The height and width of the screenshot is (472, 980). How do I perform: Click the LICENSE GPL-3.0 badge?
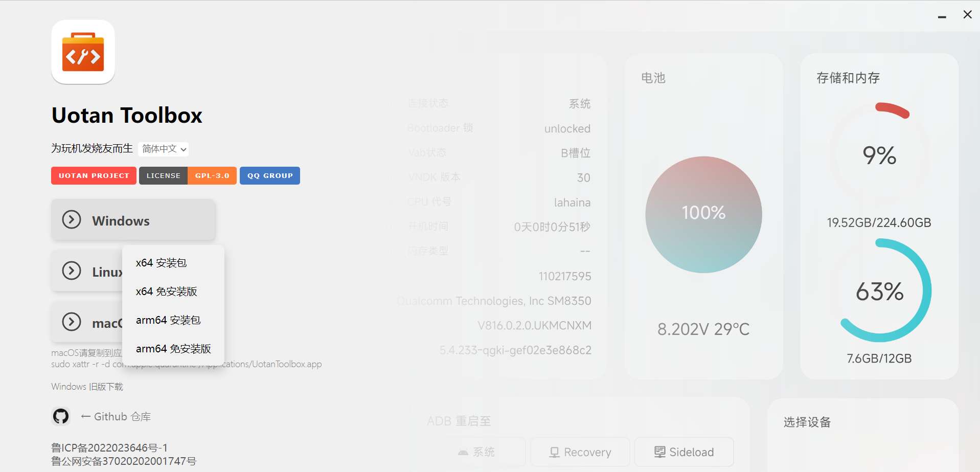point(188,175)
